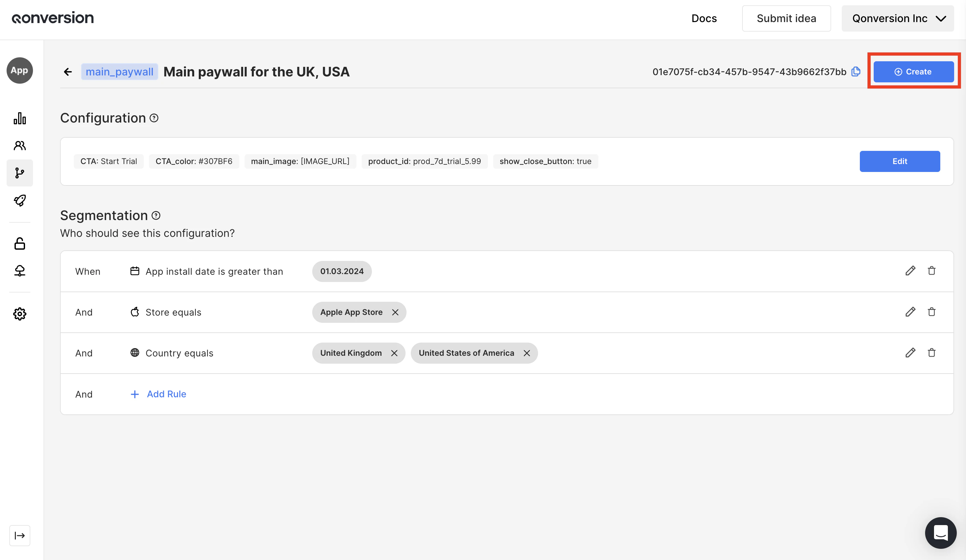Remove United Kingdom from country rule
This screenshot has height=560, width=966.
(394, 353)
